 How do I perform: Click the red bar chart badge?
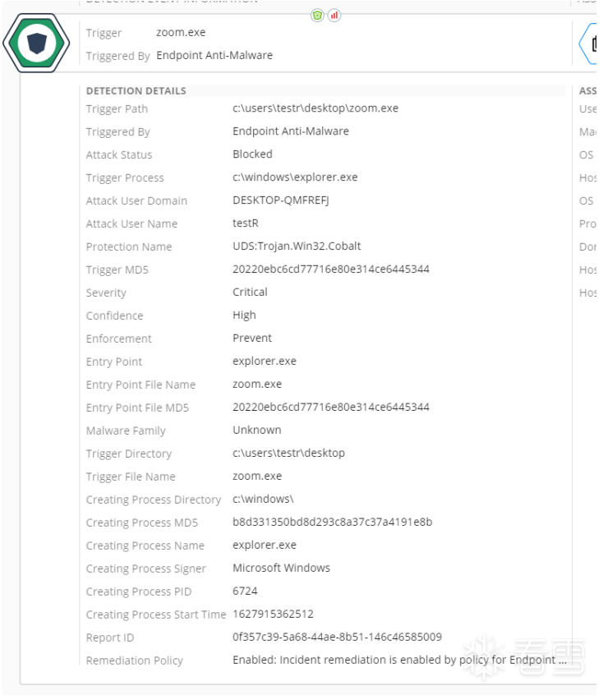click(x=334, y=15)
